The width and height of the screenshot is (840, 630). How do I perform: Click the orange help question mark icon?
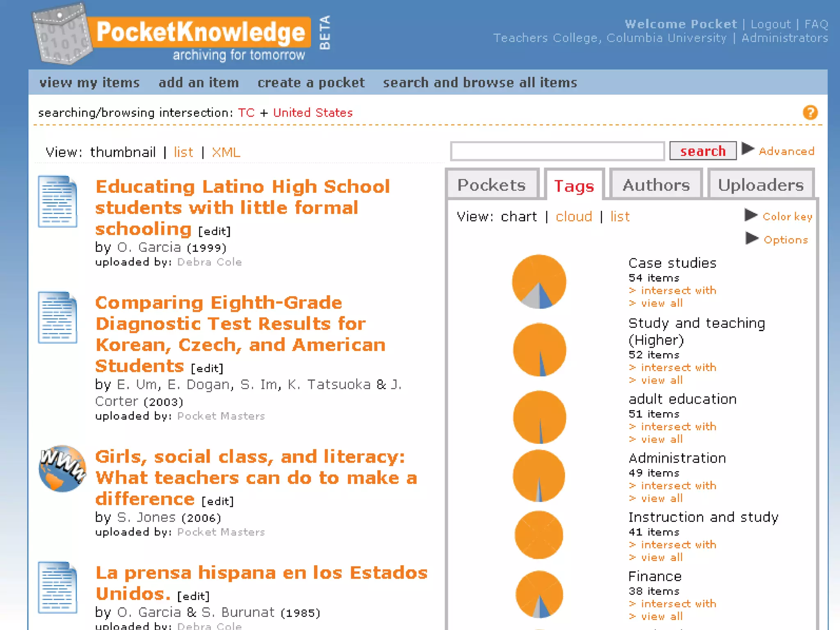pyautogui.click(x=810, y=112)
